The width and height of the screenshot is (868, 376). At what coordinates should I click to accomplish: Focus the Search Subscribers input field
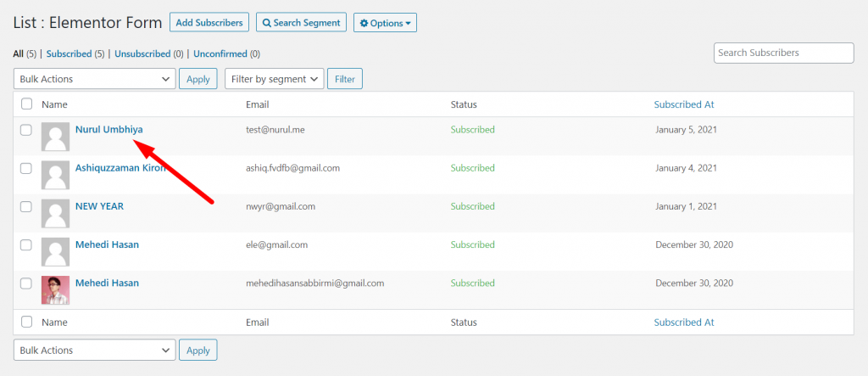[x=784, y=53]
